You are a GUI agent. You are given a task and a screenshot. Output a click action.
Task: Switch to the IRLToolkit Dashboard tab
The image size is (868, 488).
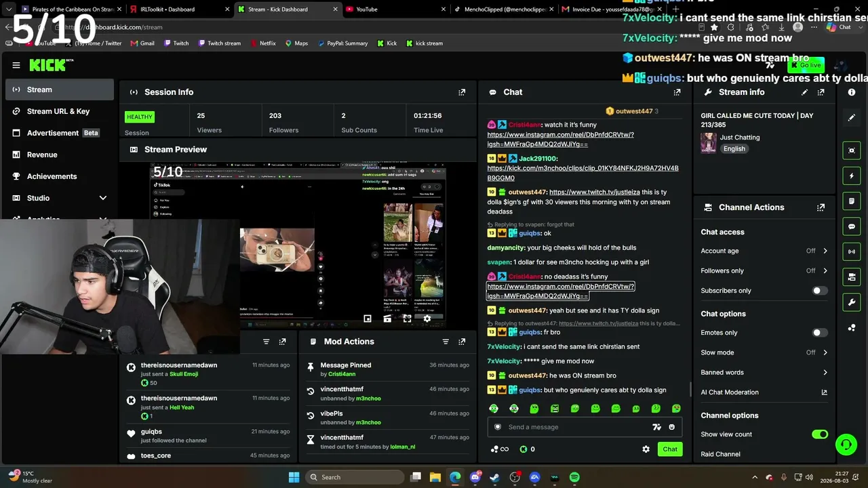(178, 9)
